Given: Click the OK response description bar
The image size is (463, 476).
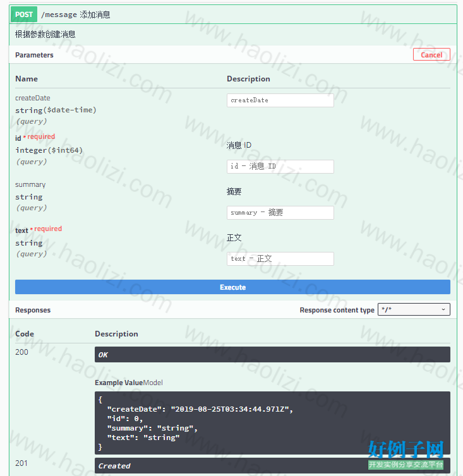Looking at the screenshot, I should coord(272,355).
